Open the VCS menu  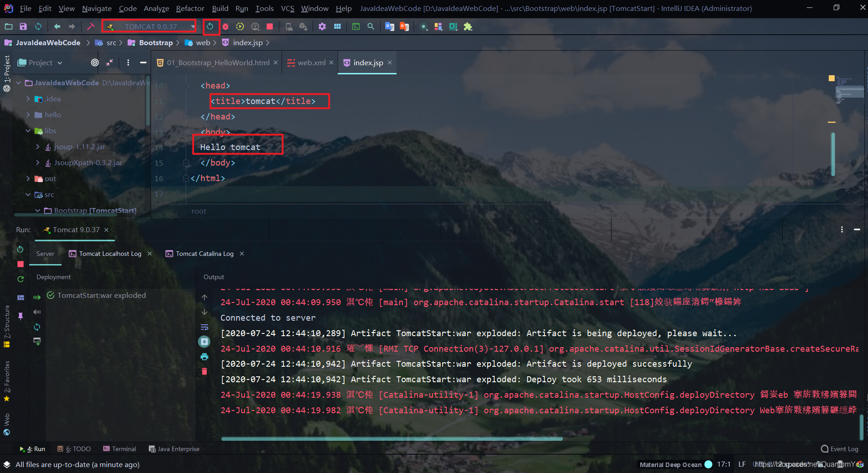(x=288, y=8)
